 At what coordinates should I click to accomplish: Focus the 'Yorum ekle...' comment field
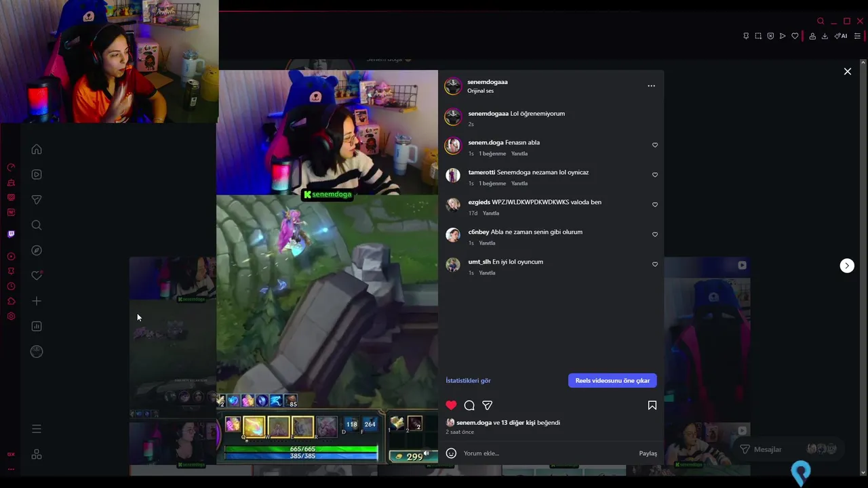(548, 453)
